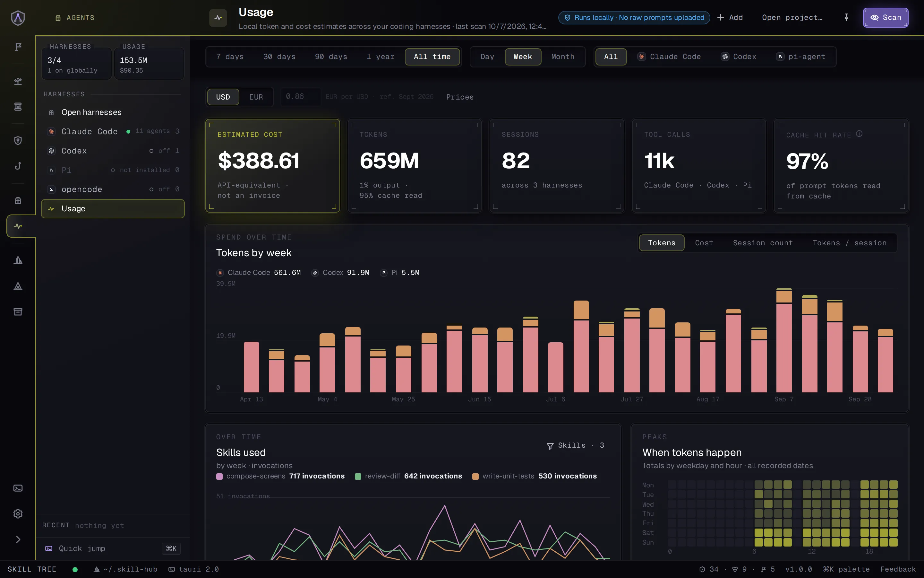This screenshot has width=924, height=578.
Task: Select the usage pulse icon in sidebar
Action: click(x=18, y=226)
